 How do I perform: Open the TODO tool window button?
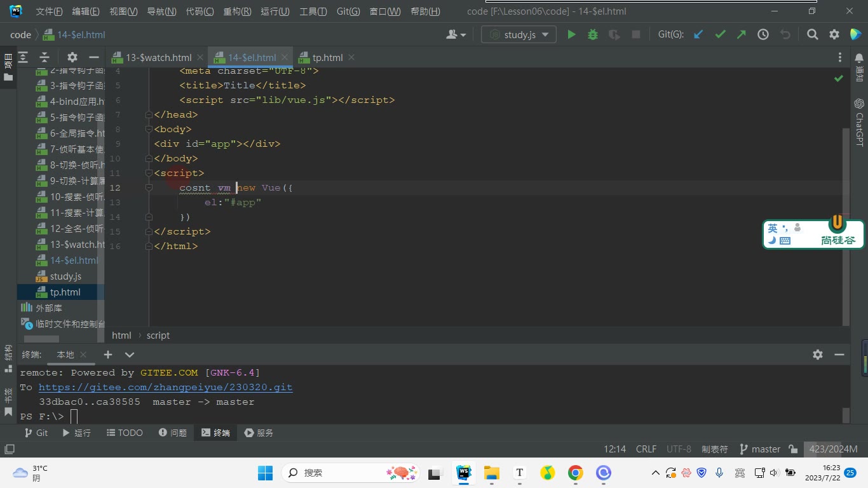125,433
